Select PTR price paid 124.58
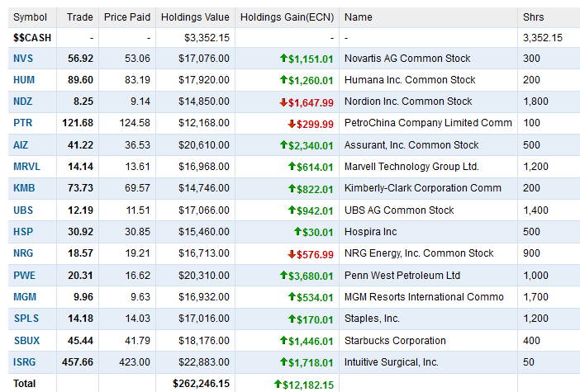 coord(135,123)
